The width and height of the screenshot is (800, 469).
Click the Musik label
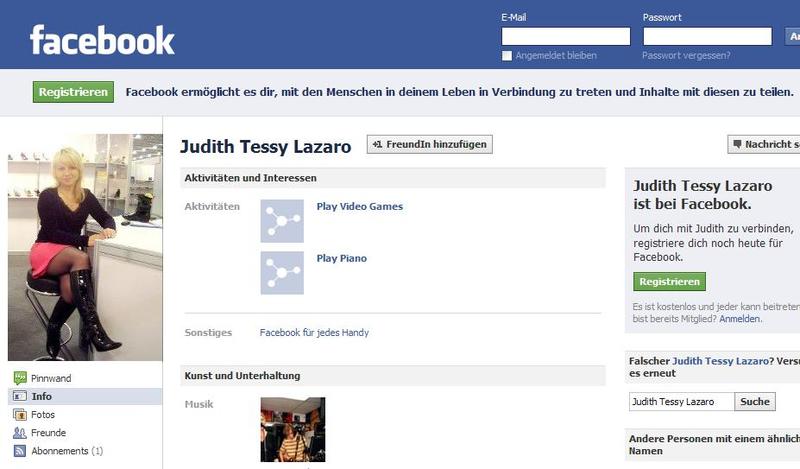[x=199, y=404]
